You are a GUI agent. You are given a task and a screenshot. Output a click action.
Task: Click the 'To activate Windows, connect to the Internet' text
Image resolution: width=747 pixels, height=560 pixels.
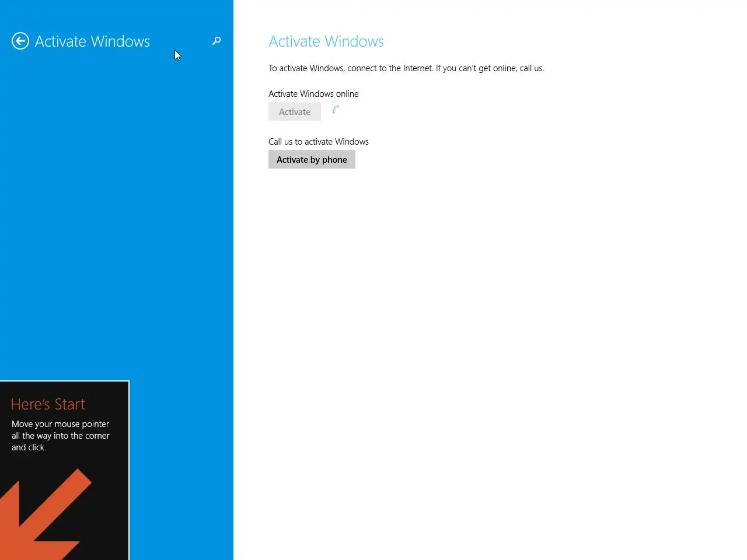pos(406,68)
